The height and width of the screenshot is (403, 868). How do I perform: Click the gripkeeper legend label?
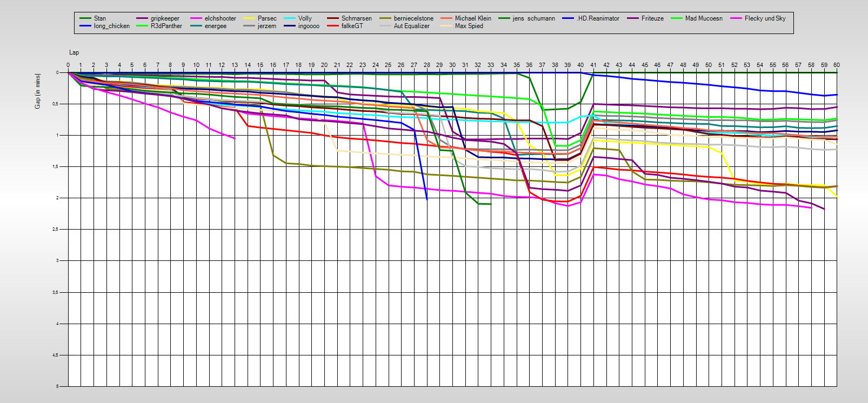[165, 18]
